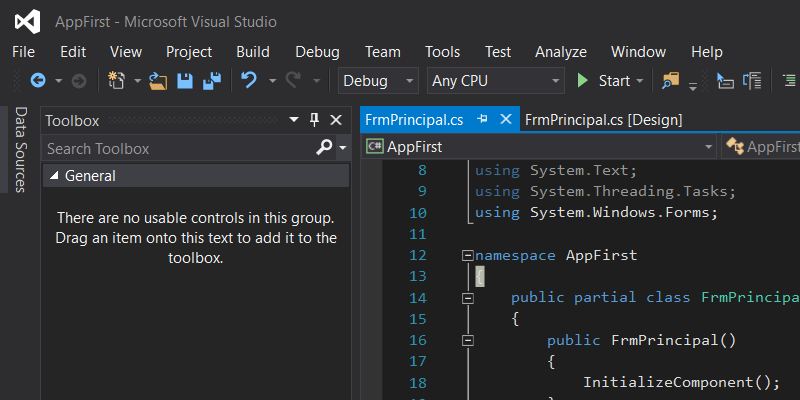Save the current file with Save icon
800x400 pixels.
[185, 81]
